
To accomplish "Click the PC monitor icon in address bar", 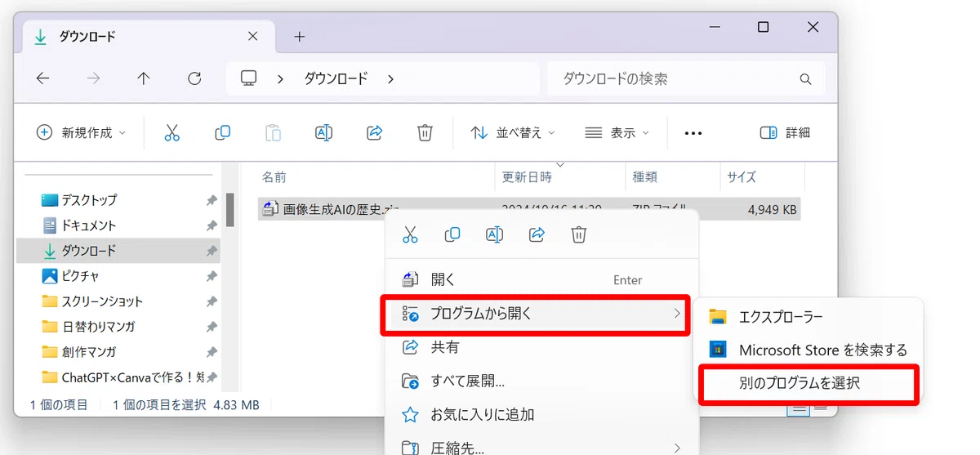I will tap(249, 78).
